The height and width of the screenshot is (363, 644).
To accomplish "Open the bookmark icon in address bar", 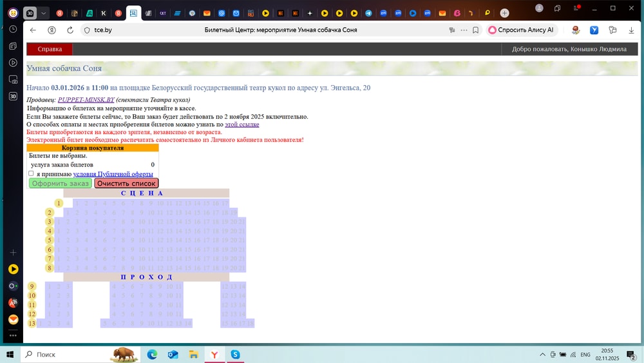I will (475, 30).
